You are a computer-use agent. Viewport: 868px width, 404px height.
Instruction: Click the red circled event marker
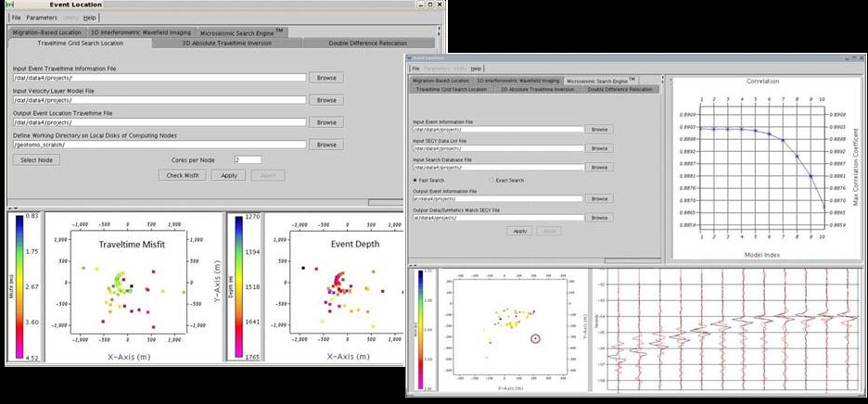tap(535, 339)
